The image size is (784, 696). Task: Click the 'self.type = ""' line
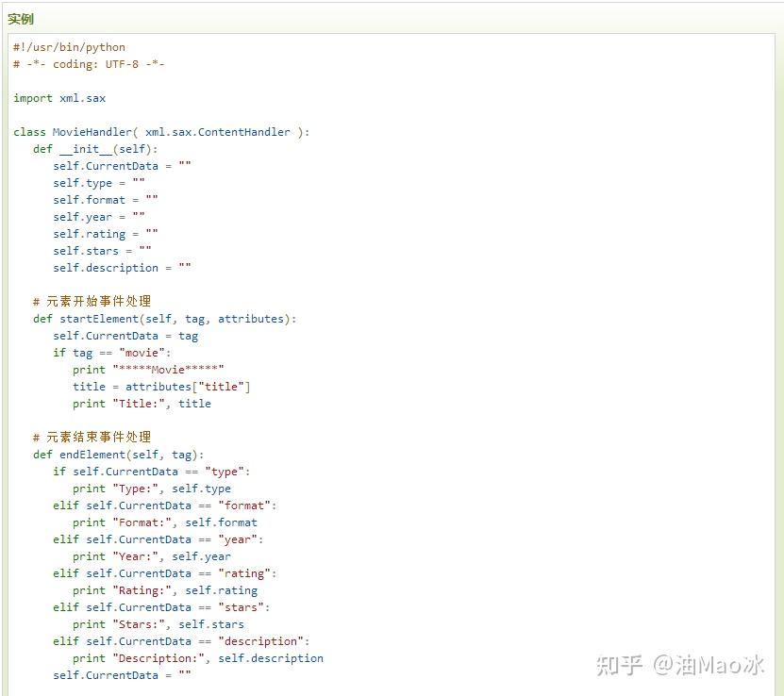pyautogui.click(x=99, y=183)
